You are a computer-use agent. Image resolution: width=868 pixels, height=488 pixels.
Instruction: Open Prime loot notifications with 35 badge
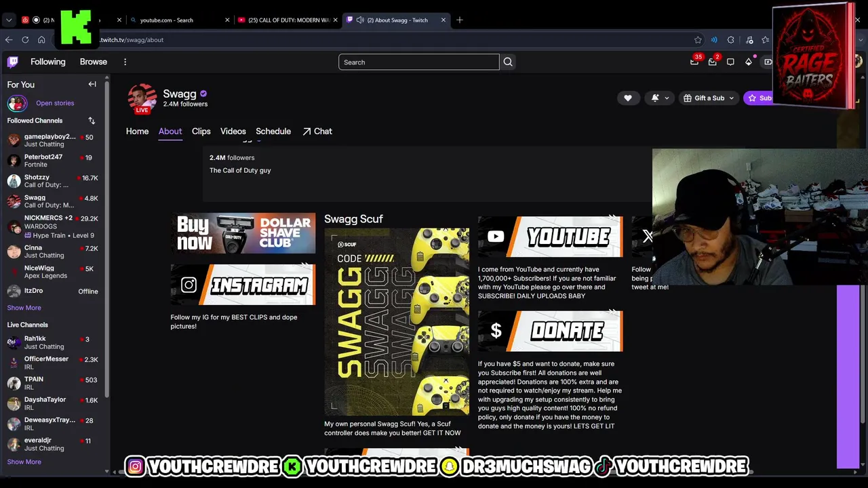point(694,62)
